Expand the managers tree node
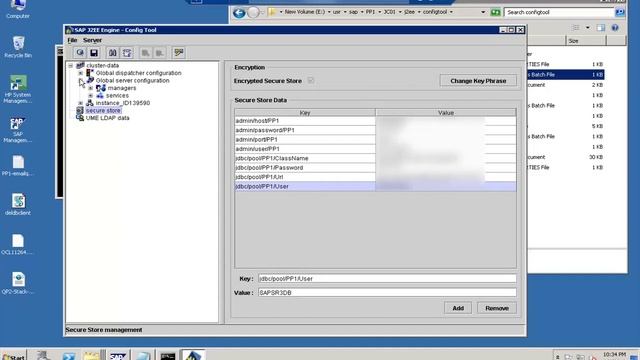640x360 pixels. pos(91,88)
